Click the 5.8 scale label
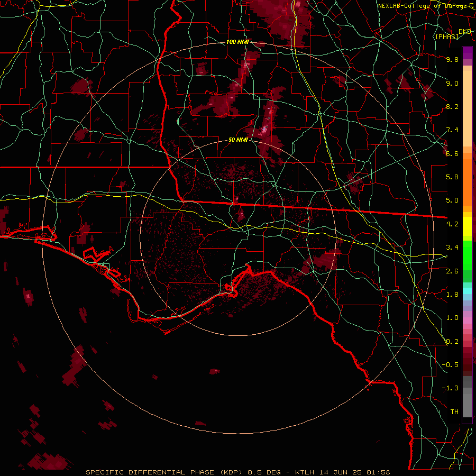This screenshot has width=476, height=476. click(452, 177)
